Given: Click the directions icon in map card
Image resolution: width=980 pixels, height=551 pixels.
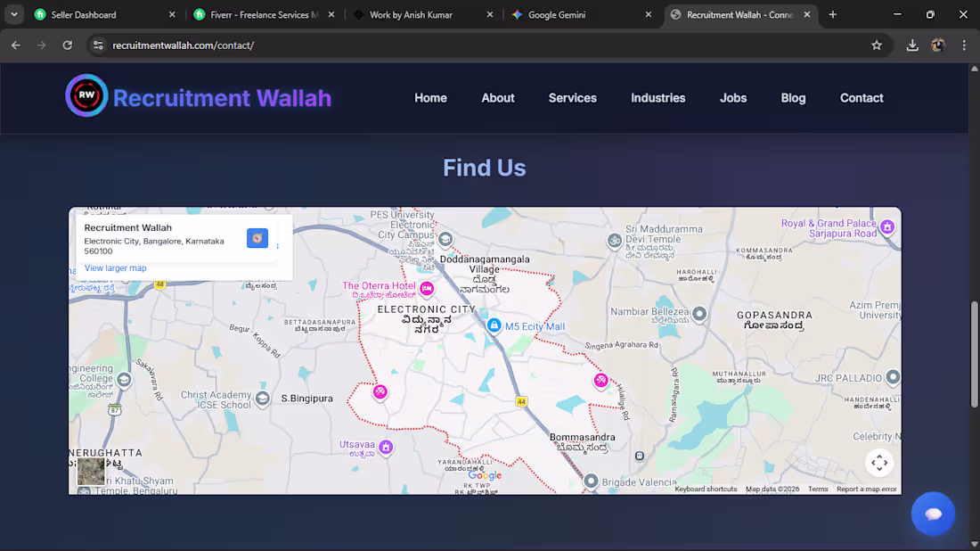Looking at the screenshot, I should [x=257, y=238].
